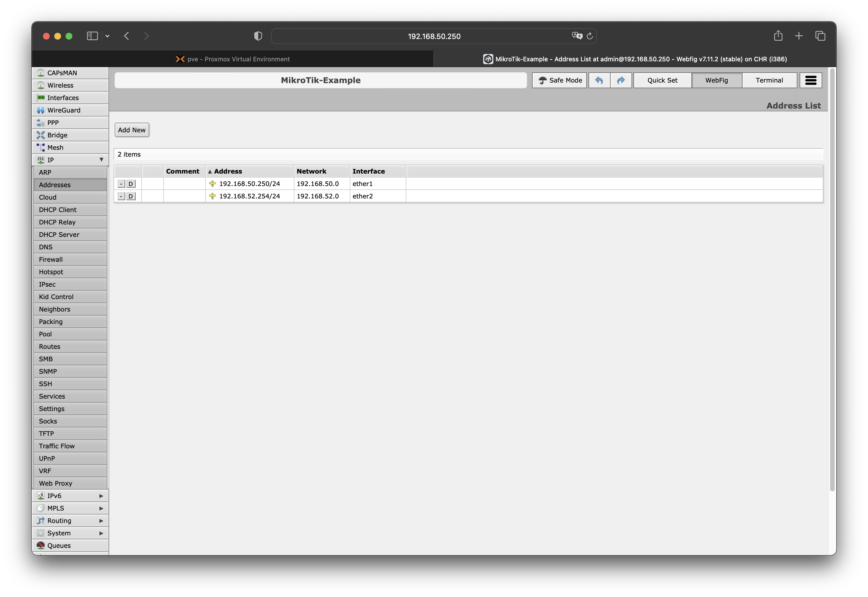Open the Terminal tab
868x597 pixels.
click(x=769, y=80)
